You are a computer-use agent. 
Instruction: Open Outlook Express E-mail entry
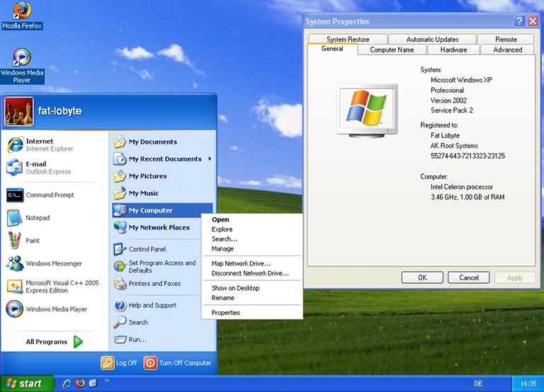[40, 168]
